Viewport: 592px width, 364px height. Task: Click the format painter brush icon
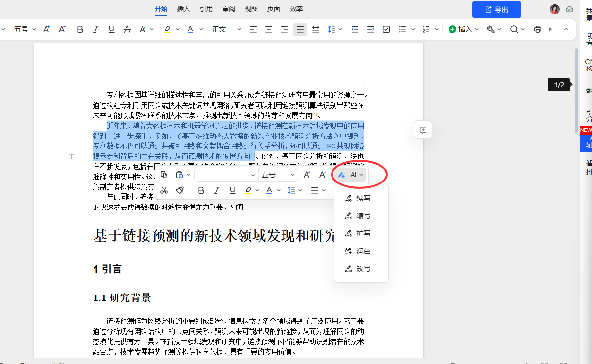point(180,190)
